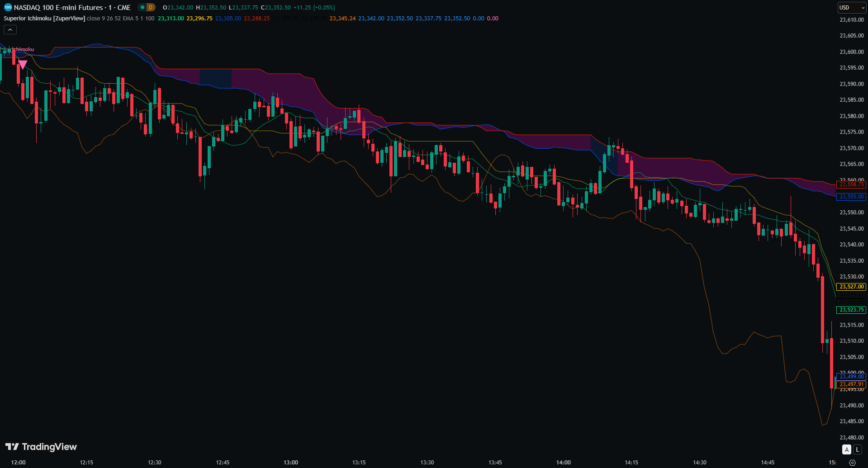The height and width of the screenshot is (468, 868).
Task: Open the USD currency dropdown
Action: point(852,8)
